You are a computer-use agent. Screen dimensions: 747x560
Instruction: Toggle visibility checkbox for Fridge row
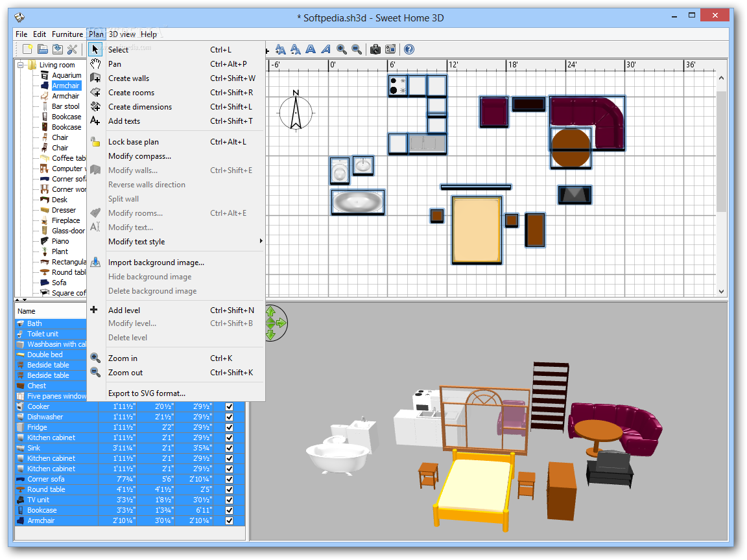tap(229, 428)
